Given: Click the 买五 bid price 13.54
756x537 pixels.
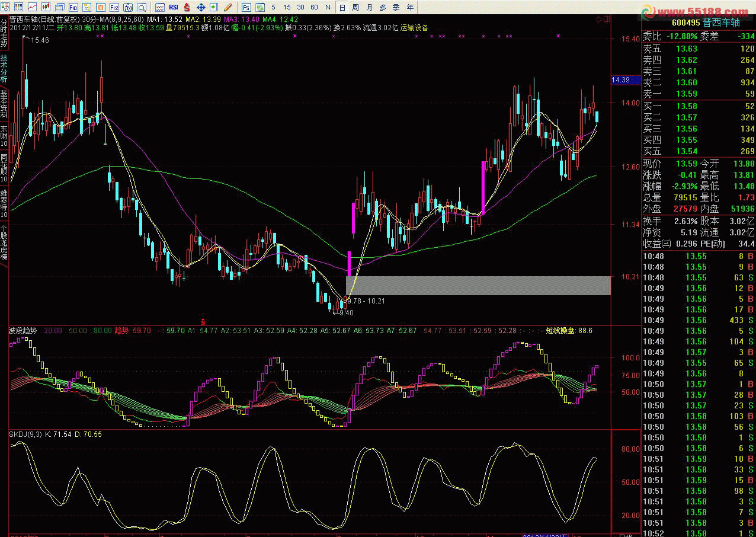Looking at the screenshot, I should 687,151.
